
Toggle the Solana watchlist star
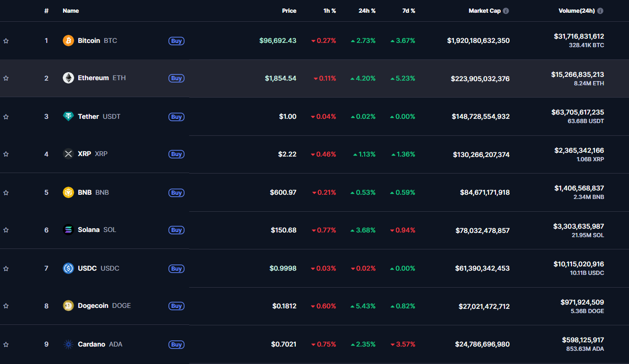pyautogui.click(x=6, y=230)
